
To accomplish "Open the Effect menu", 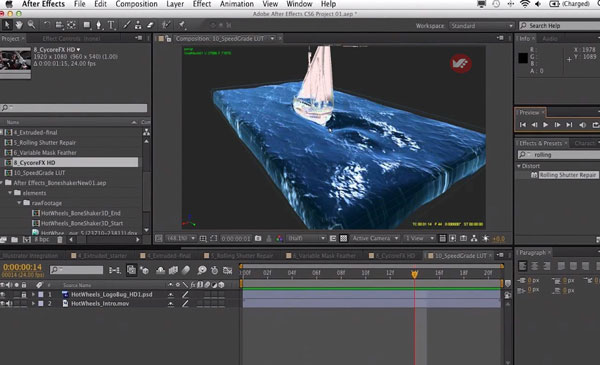I will 202,4.
